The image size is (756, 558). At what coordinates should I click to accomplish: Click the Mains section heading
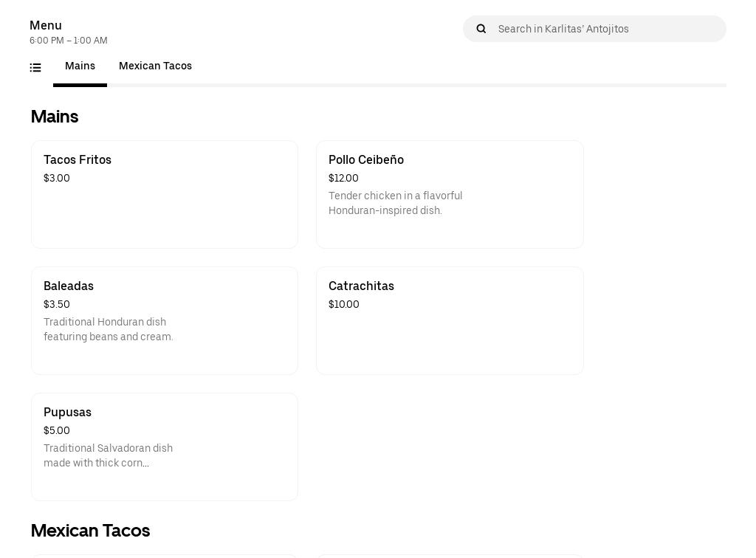click(55, 117)
